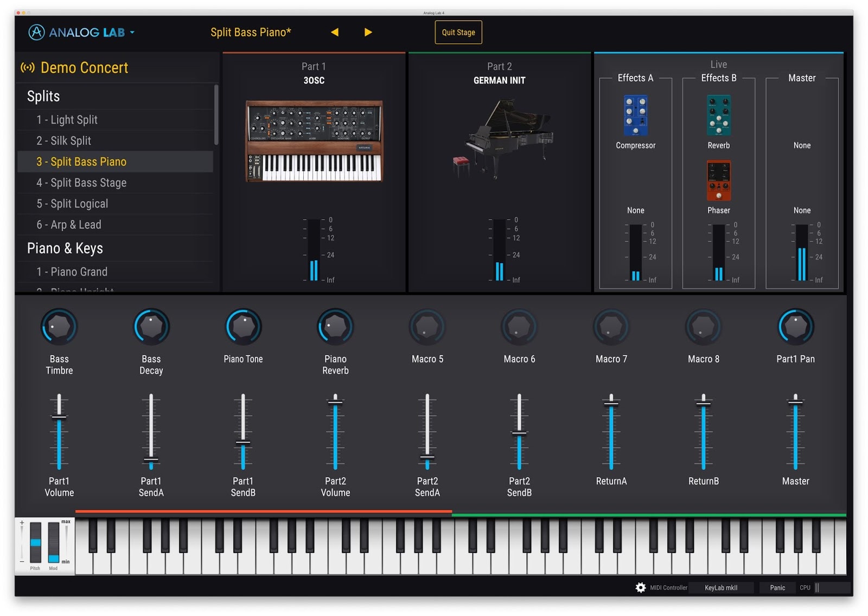Image resolution: width=868 pixels, height=616 pixels.
Task: Click the Demo Concert broadcast icon
Action: pos(28,68)
